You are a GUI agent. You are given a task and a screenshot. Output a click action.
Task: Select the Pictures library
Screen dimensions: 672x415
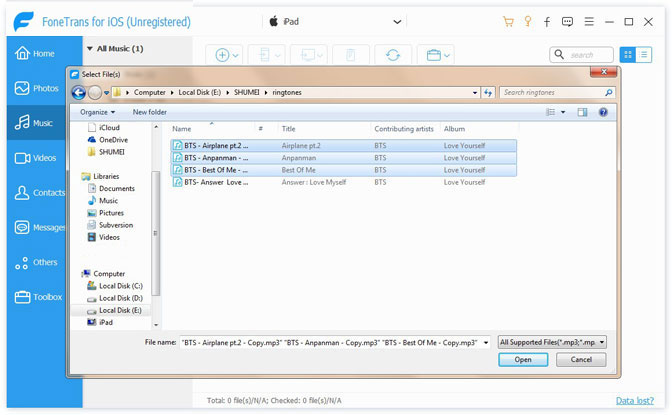coord(105,213)
